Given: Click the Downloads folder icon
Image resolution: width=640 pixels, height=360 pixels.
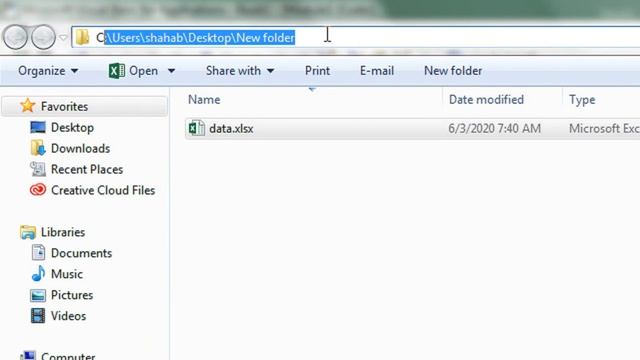Looking at the screenshot, I should click(x=38, y=148).
